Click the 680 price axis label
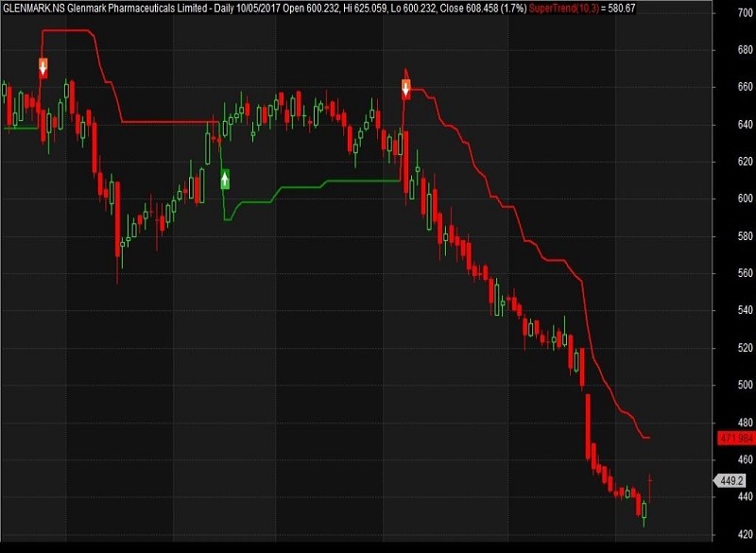 tap(746, 50)
